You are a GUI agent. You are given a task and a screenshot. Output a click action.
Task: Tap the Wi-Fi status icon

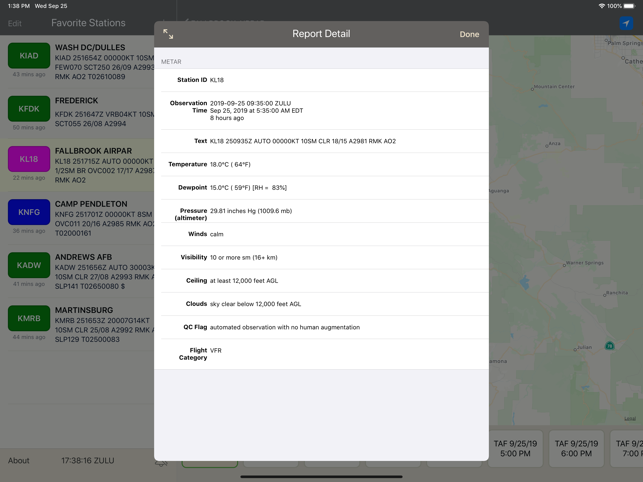602,6
